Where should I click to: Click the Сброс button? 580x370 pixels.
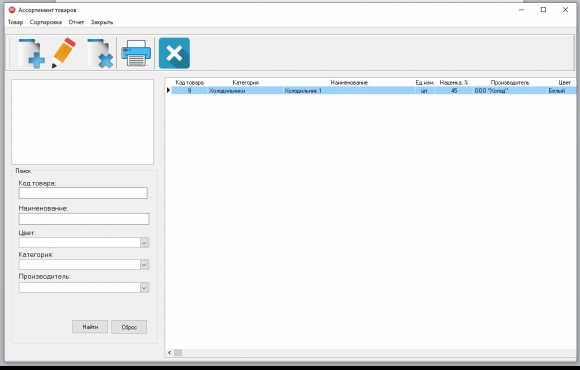tap(129, 327)
